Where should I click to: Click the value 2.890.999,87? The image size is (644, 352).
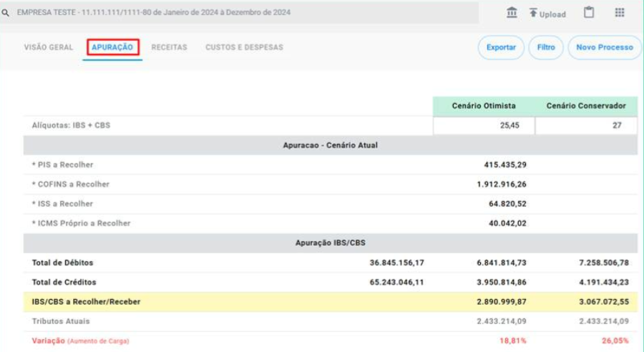coord(502,302)
